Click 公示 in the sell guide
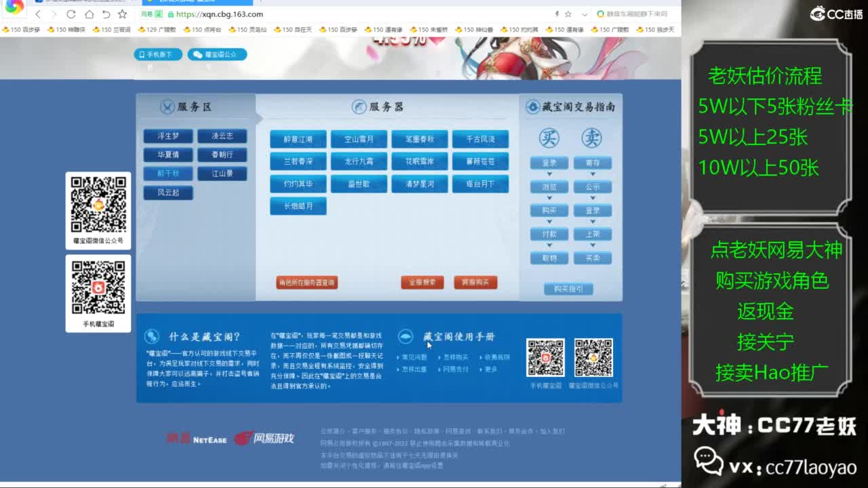 (593, 187)
